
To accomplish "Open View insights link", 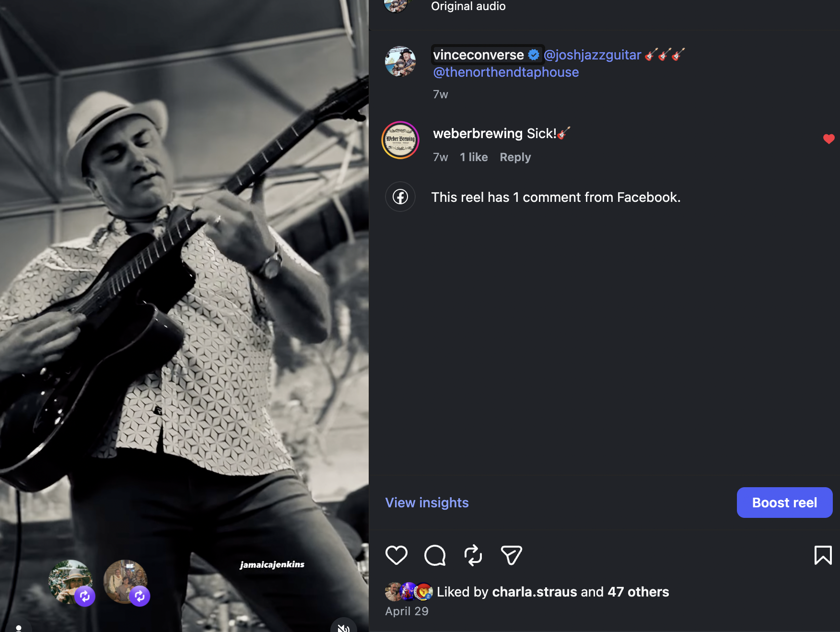I will pos(427,503).
